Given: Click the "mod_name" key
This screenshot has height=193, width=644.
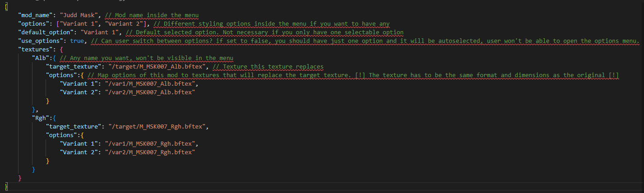Looking at the screenshot, I should tap(36, 15).
